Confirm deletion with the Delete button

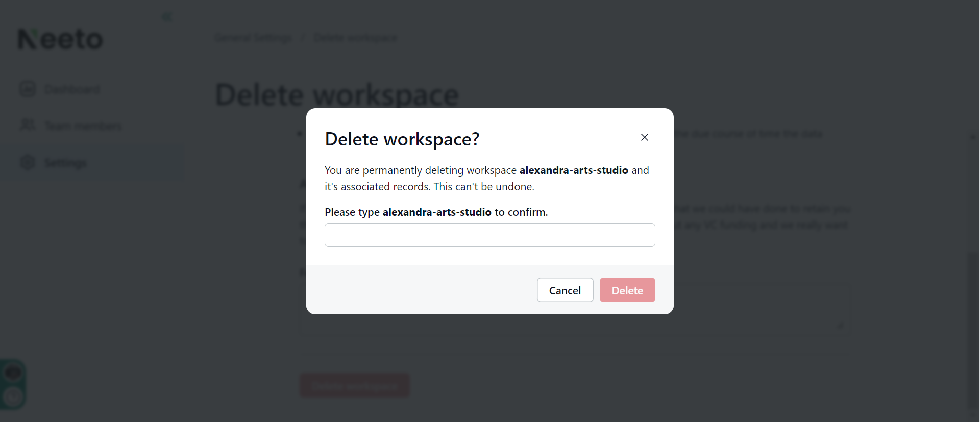tap(627, 290)
